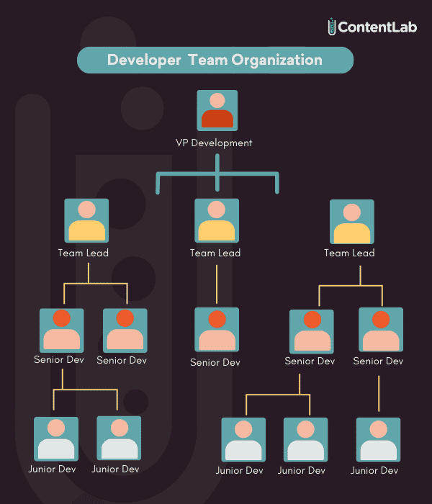Select the leftmost Team Lead avatar
The height and width of the screenshot is (504, 432).
(86, 220)
